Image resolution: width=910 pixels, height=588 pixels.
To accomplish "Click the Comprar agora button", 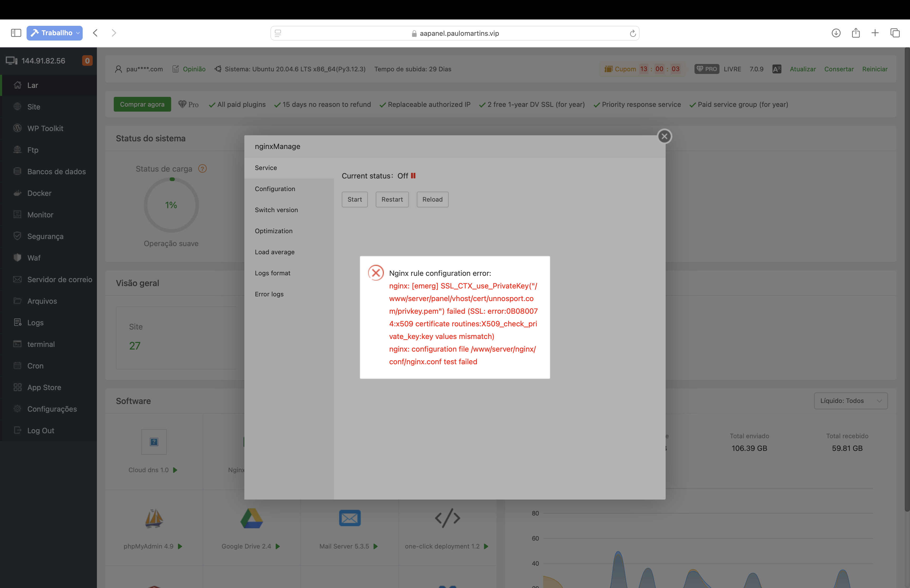I will [x=142, y=104].
